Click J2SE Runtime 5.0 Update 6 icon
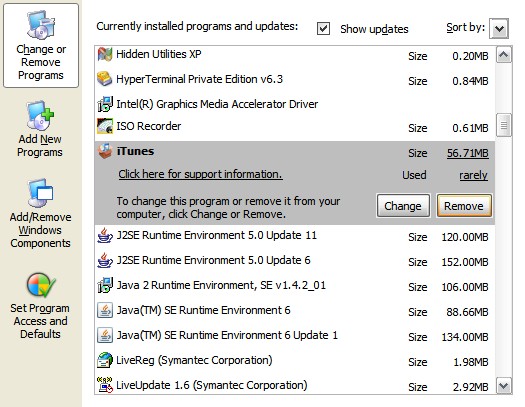The height and width of the screenshot is (407, 525). 105,260
